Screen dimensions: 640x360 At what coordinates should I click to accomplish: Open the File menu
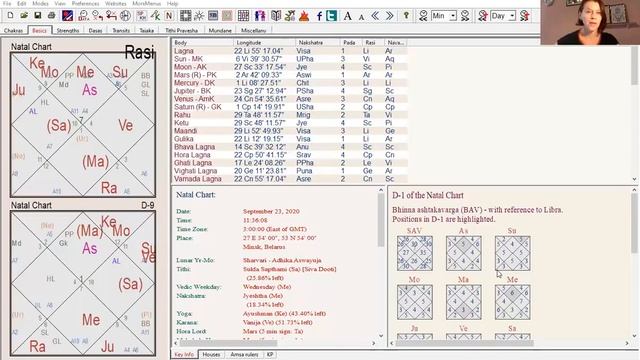[7, 3]
